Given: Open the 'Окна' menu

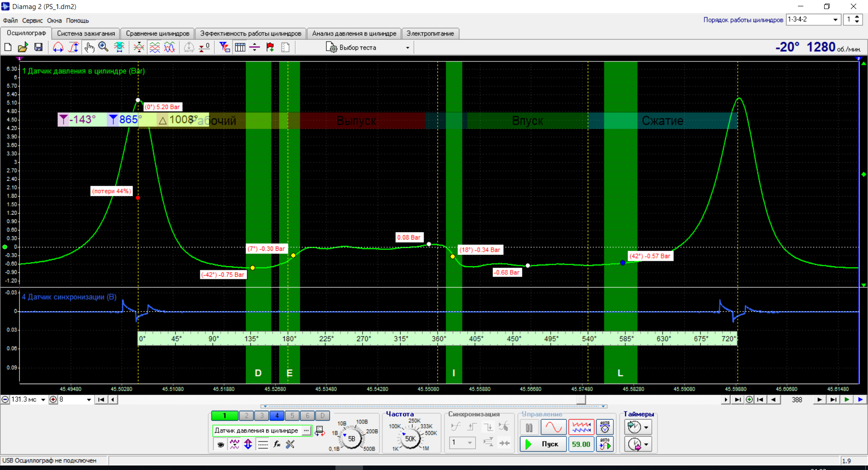Looking at the screenshot, I should (54, 20).
